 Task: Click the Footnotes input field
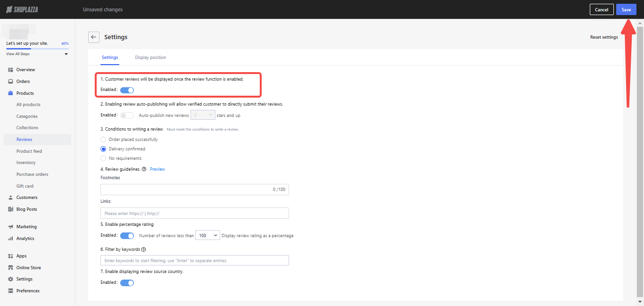[x=195, y=190]
